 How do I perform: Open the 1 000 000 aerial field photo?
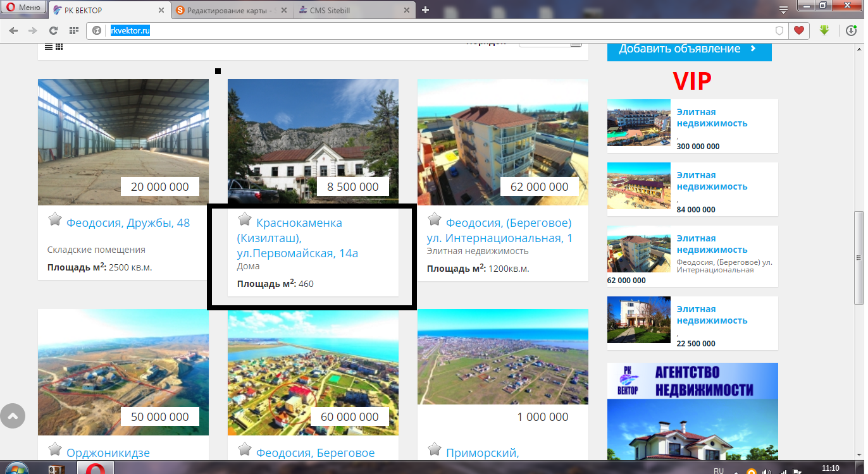coord(503,357)
